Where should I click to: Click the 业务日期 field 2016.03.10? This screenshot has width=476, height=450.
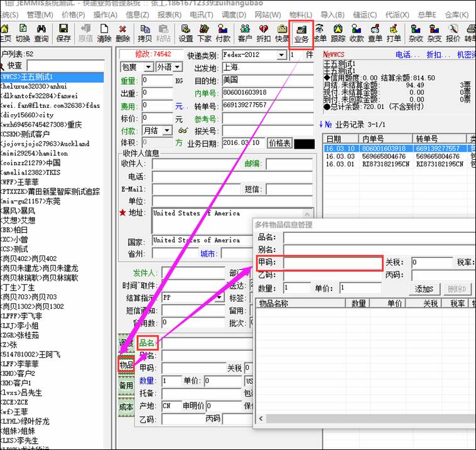(244, 143)
